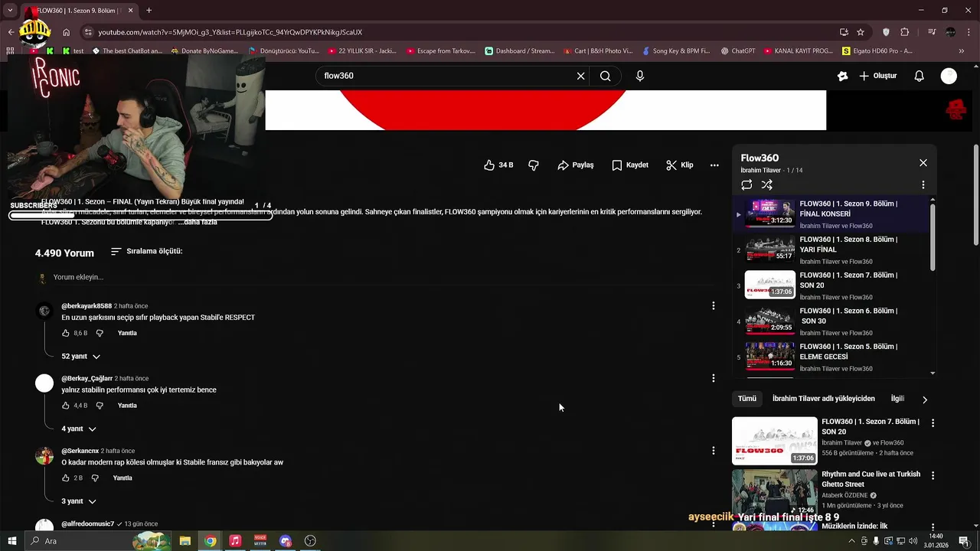Bookmark page with the star icon

861,32
